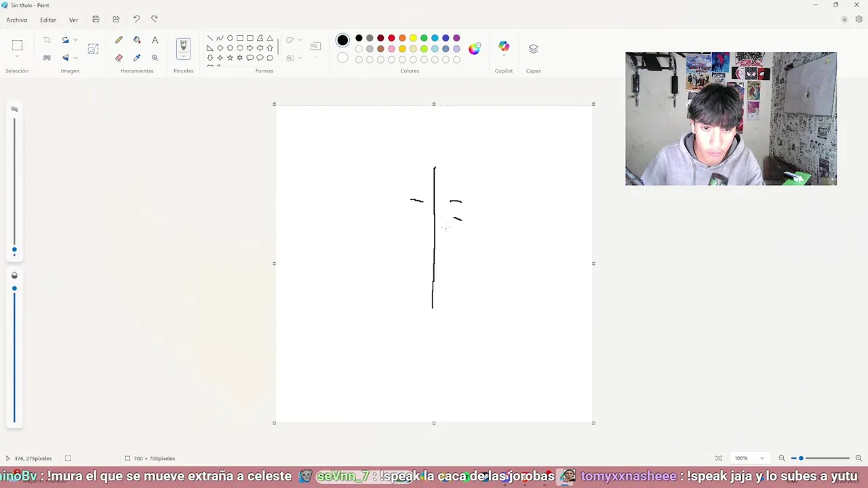The image size is (868, 488).
Task: Select the Color picker eyedropper
Action: pos(137,58)
